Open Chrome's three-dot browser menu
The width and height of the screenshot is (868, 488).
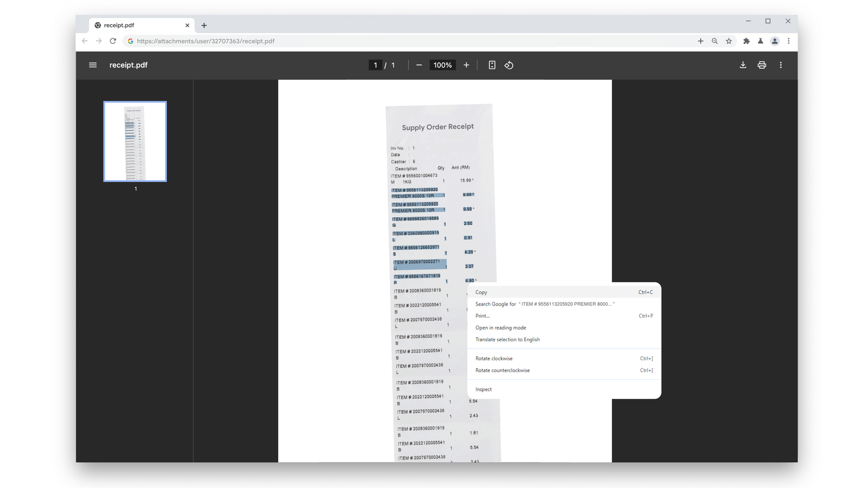[788, 40]
